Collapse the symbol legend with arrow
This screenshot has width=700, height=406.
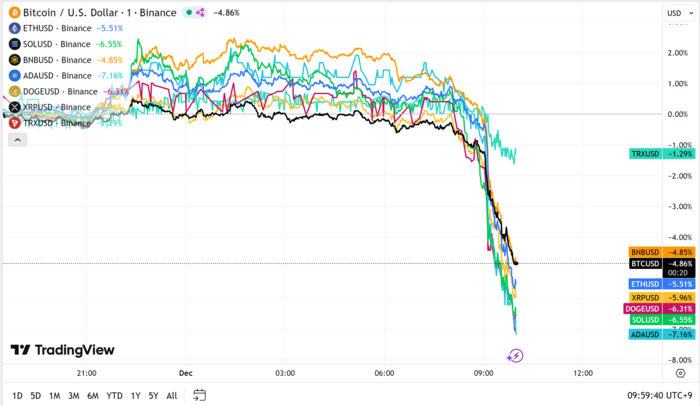pos(17,139)
